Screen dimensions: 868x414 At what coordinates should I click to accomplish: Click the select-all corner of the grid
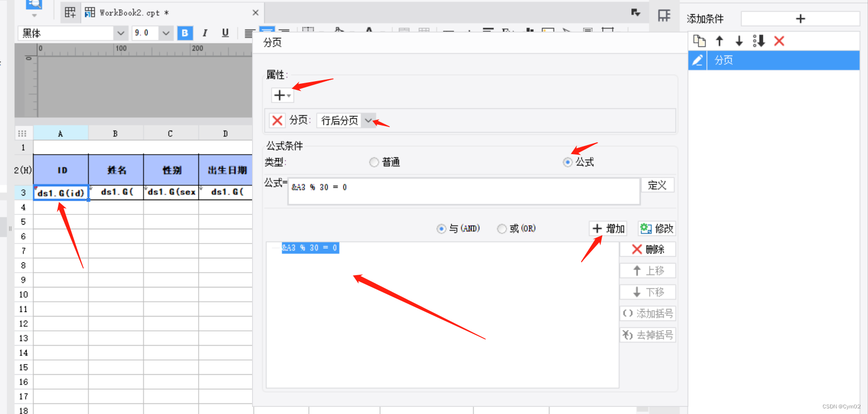click(22, 134)
